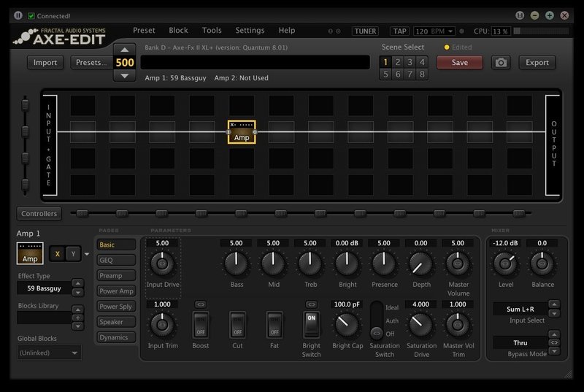The width and height of the screenshot is (584, 392).
Task: Select scene 8
Action: 422,74
